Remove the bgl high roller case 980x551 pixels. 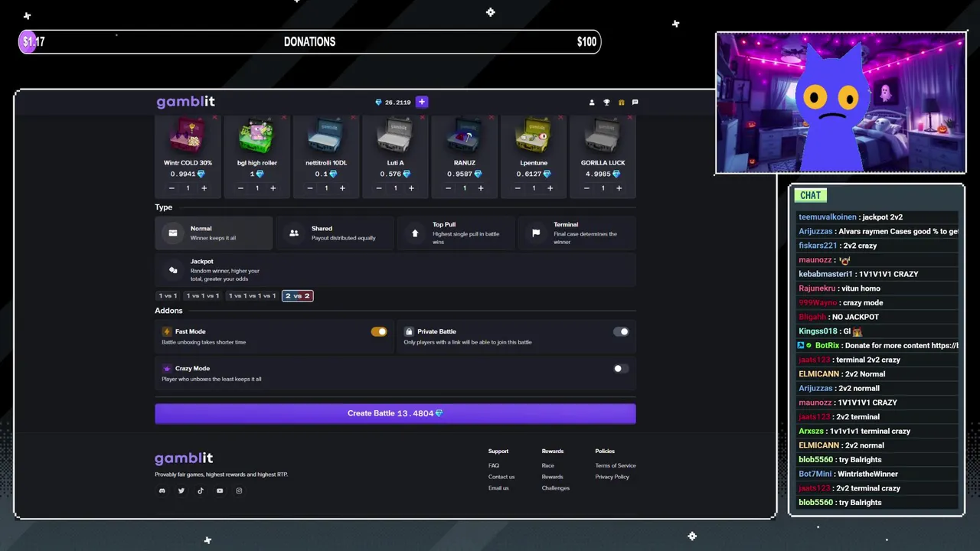tap(284, 117)
